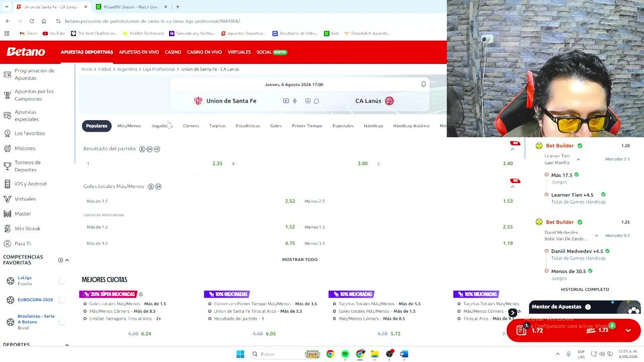Screen dimensions: 644x362
Task: Click the Betano logo
Action: pos(26,52)
